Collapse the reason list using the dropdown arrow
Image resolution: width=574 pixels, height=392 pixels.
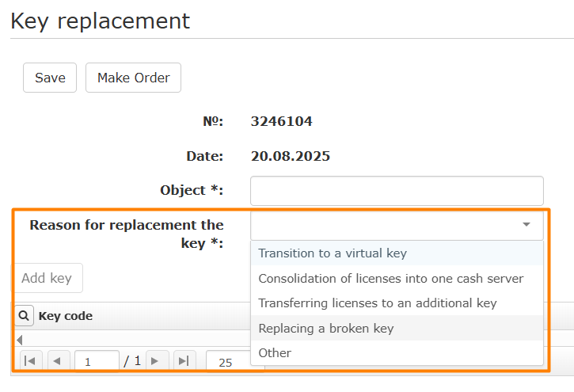tap(526, 226)
